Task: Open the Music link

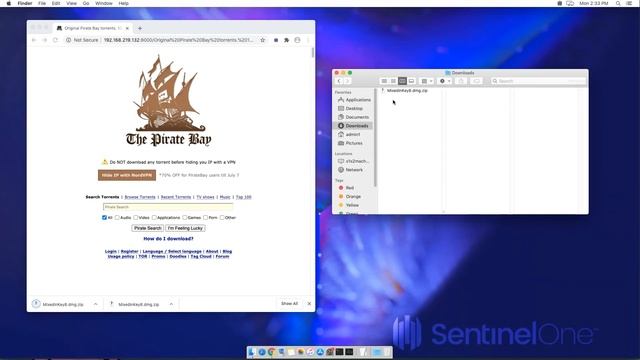Action: pos(225,197)
